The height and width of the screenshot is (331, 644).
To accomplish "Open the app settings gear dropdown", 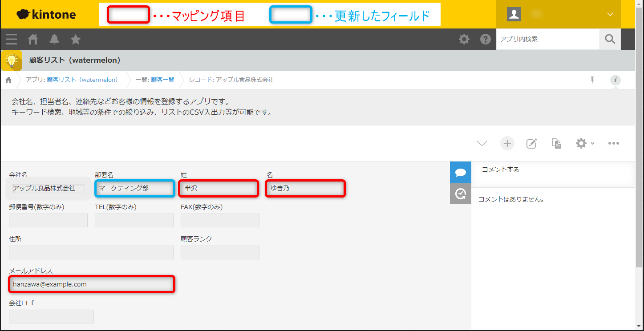I will [584, 143].
